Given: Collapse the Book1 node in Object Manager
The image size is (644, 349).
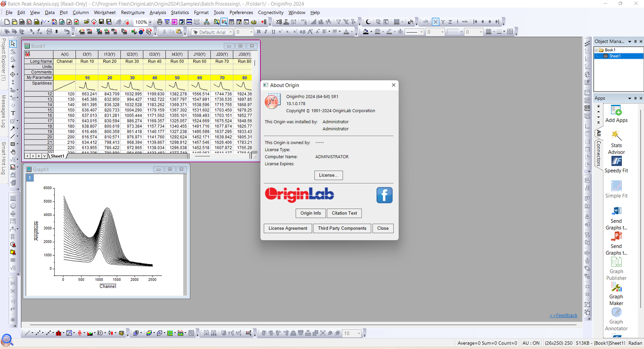Looking at the screenshot, I should 597,50.
